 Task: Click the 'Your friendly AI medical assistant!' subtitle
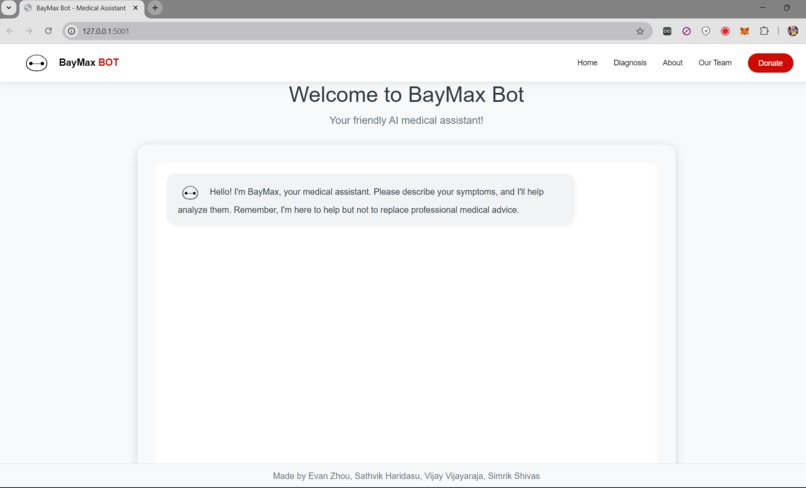[406, 120]
